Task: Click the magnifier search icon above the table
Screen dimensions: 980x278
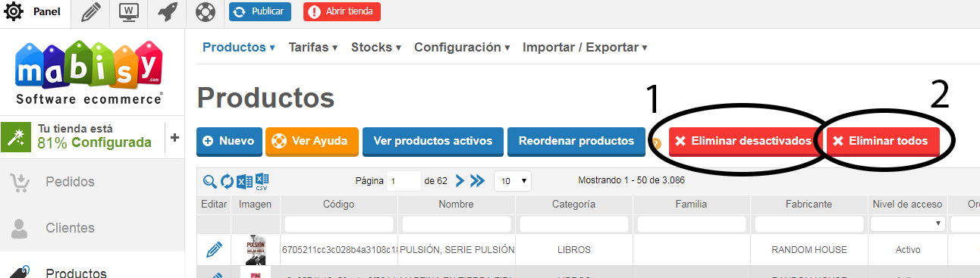Action: (210, 181)
